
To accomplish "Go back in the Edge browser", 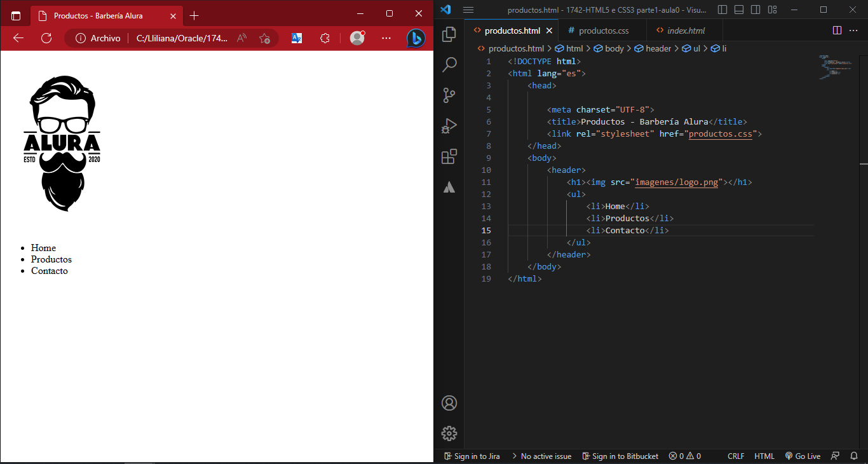I will click(18, 38).
